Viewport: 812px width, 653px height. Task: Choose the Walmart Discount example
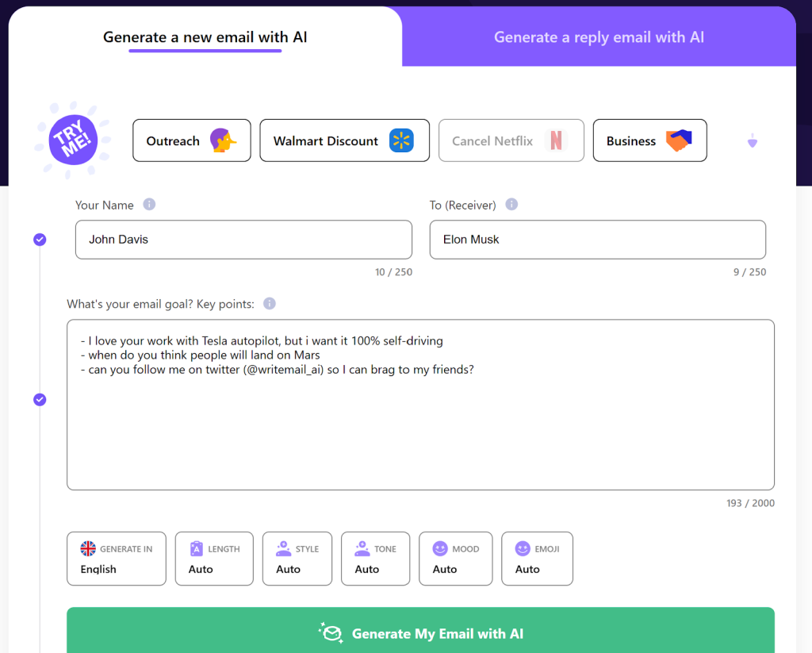tap(344, 140)
